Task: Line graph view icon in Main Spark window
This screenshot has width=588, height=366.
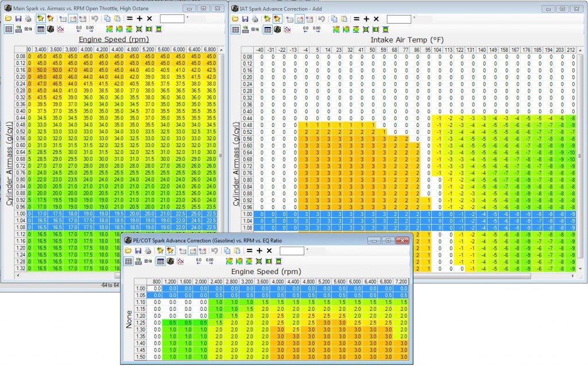Action: click(x=60, y=29)
